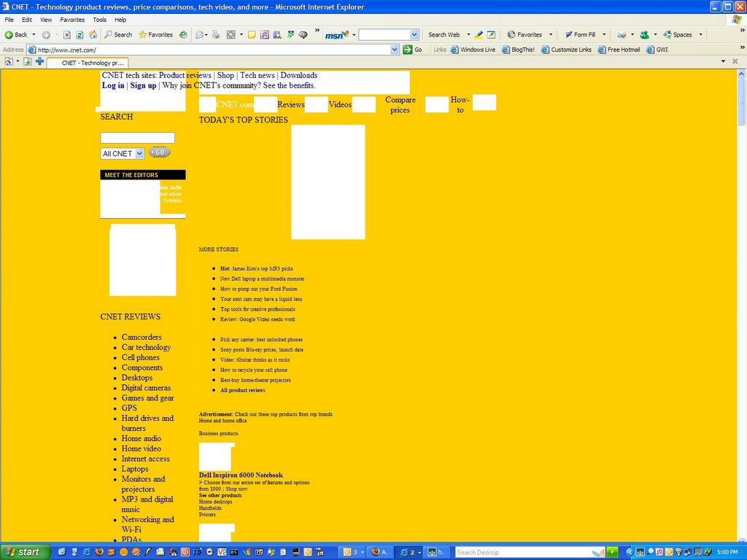Open the Windows Start button
747x560 pixels.
coord(25,552)
